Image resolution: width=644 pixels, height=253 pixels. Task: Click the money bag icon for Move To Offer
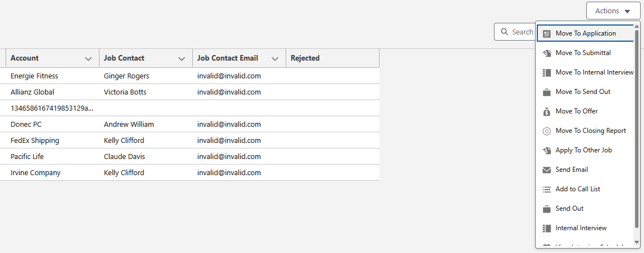click(x=546, y=112)
